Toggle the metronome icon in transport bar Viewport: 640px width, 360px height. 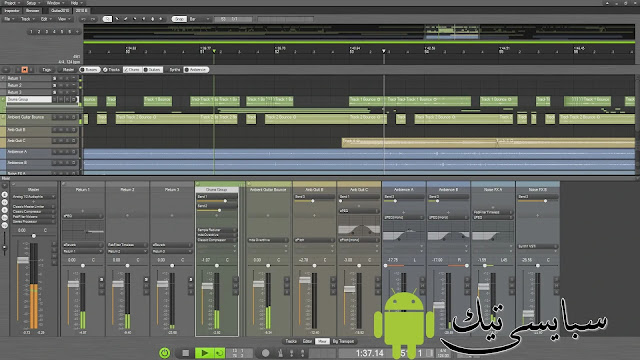click(280, 353)
